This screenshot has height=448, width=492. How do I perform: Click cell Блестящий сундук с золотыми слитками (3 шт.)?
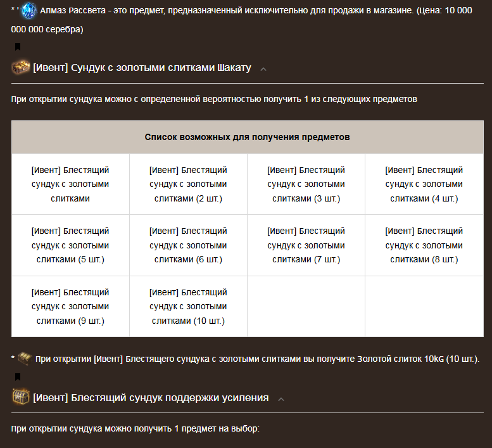click(x=306, y=184)
